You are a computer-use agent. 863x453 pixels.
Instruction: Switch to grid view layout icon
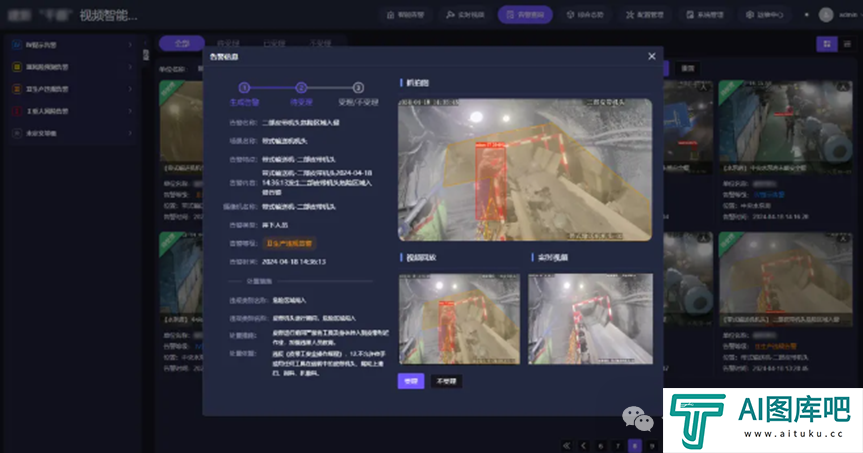coord(827,43)
